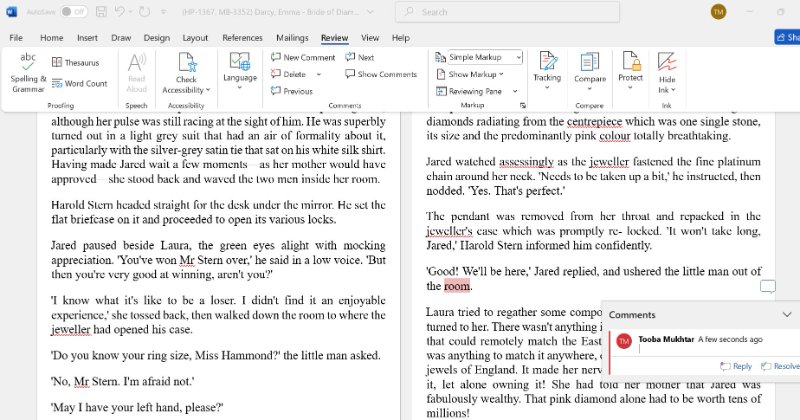Toggle the AutoSave switch

pyautogui.click(x=74, y=12)
